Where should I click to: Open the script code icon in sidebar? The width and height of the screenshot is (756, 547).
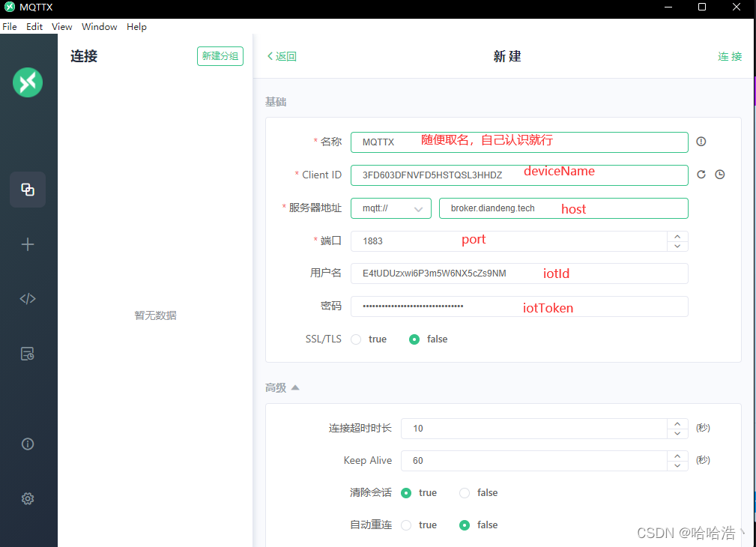(28, 298)
